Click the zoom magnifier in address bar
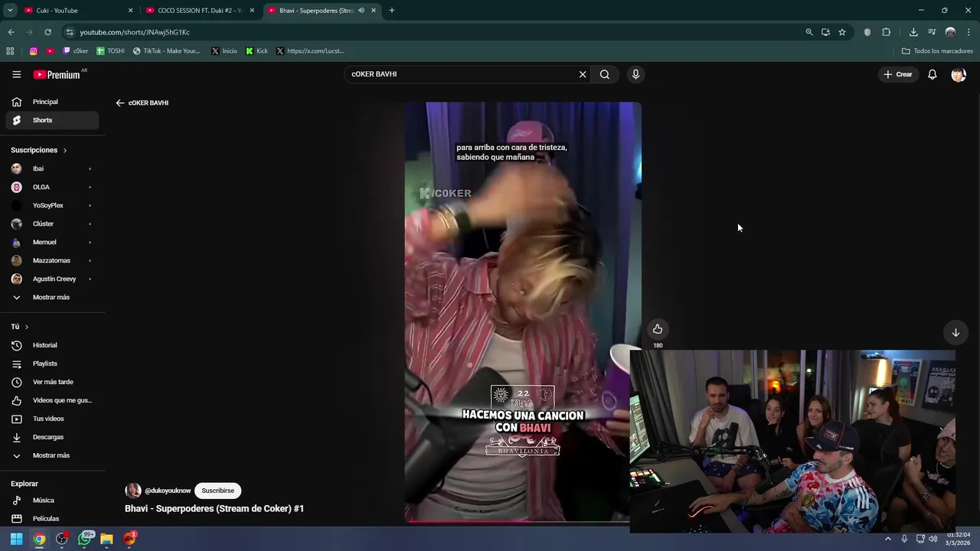This screenshot has width=980, height=551. click(809, 32)
